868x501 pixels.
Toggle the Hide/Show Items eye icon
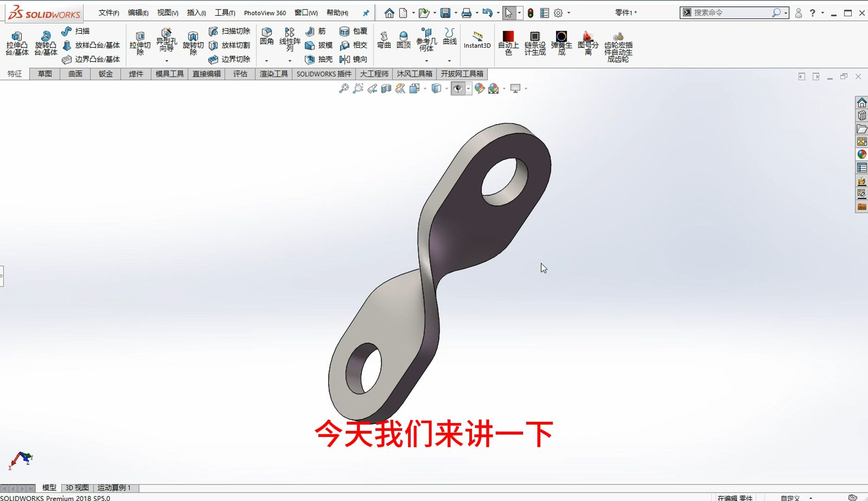(458, 88)
